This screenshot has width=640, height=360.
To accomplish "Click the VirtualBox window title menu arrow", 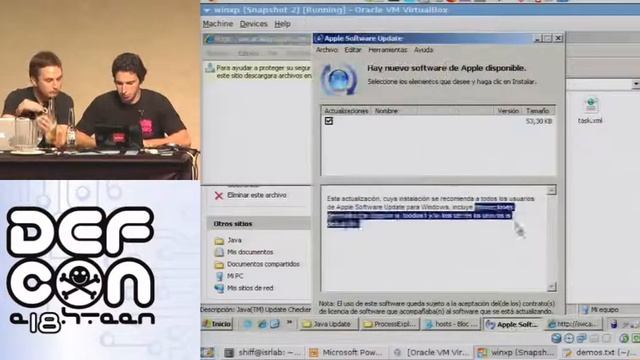I will pos(207,10).
